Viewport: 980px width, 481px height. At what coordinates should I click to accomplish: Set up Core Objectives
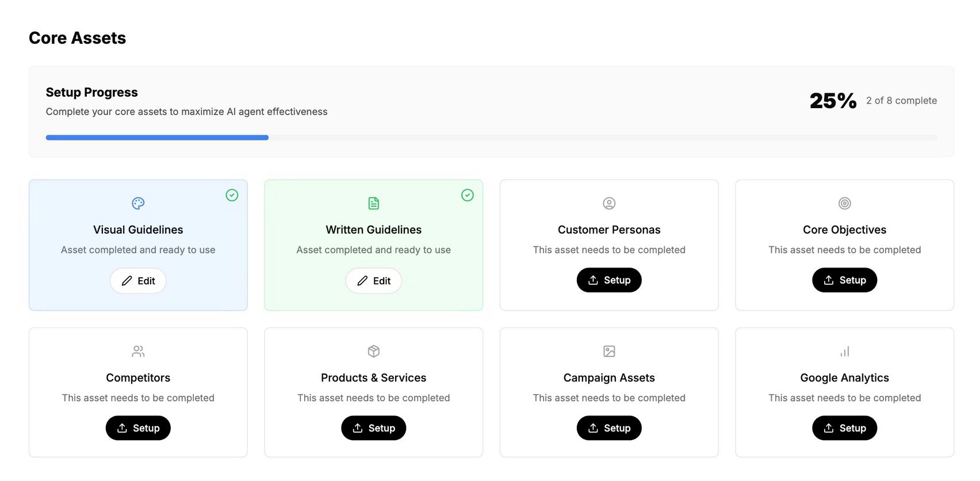pyautogui.click(x=844, y=280)
